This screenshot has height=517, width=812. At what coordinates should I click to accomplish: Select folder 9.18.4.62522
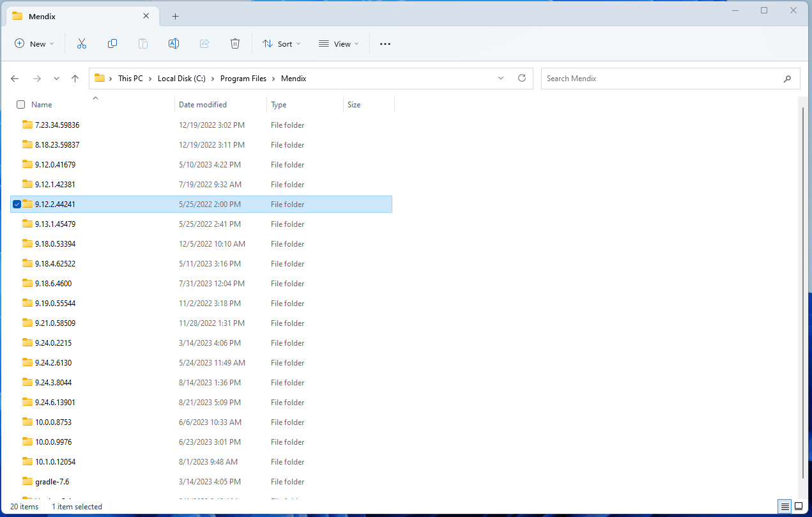202,263
